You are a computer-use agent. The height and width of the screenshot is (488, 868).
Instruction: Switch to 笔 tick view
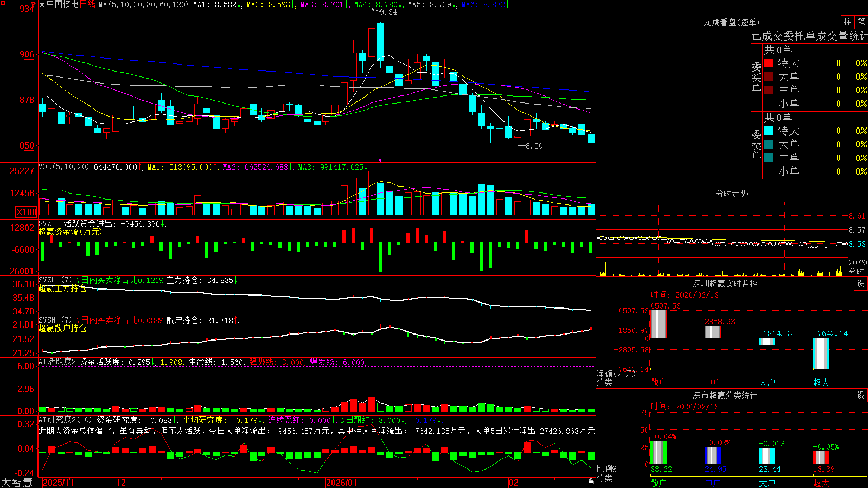tap(861, 22)
